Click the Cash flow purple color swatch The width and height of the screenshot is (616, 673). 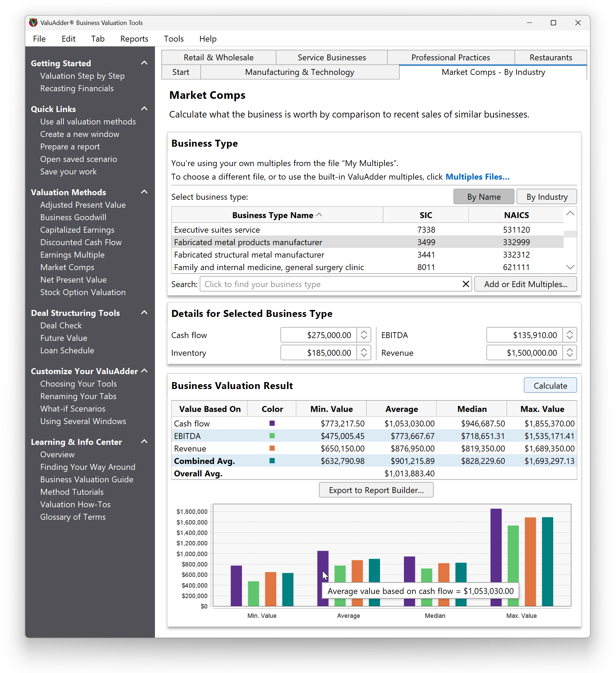pyautogui.click(x=272, y=423)
